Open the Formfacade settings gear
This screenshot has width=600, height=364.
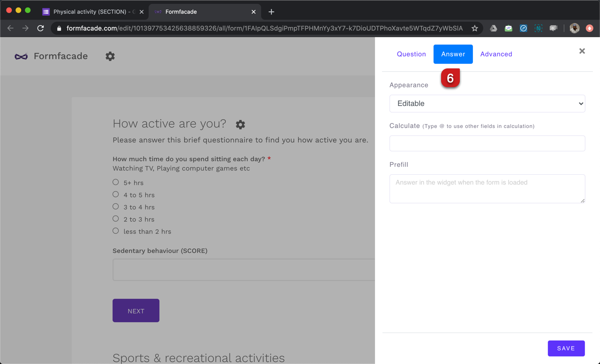tap(110, 56)
